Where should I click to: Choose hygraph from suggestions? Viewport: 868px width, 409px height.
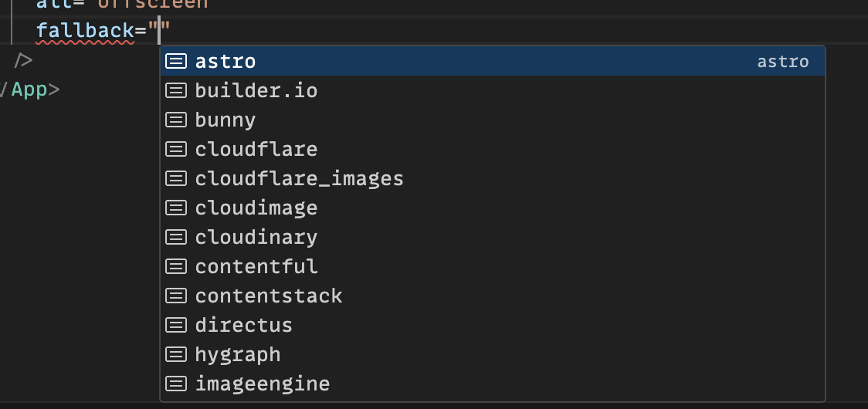[x=238, y=355]
